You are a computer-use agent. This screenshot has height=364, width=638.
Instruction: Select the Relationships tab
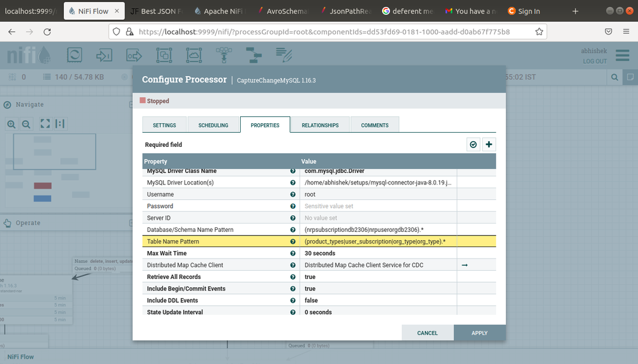(320, 125)
